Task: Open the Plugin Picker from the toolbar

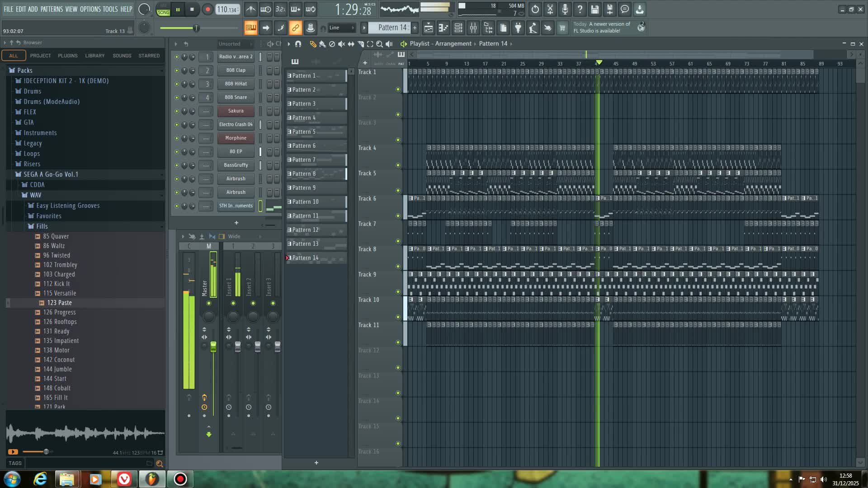Action: pyautogui.click(x=518, y=28)
